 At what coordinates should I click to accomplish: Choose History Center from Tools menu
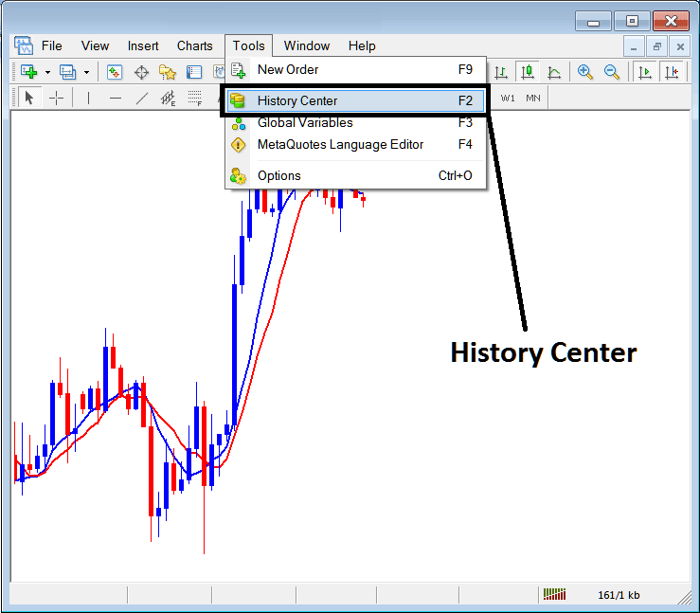coord(297,100)
